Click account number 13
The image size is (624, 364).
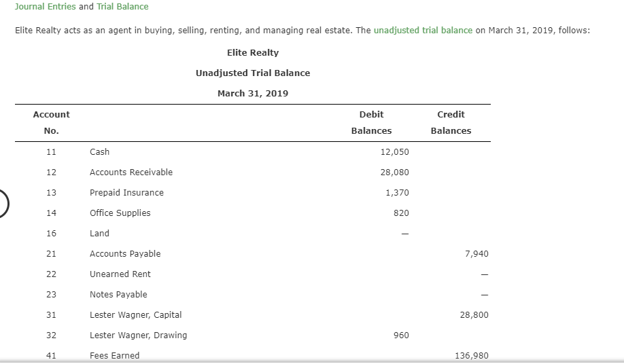click(52, 193)
